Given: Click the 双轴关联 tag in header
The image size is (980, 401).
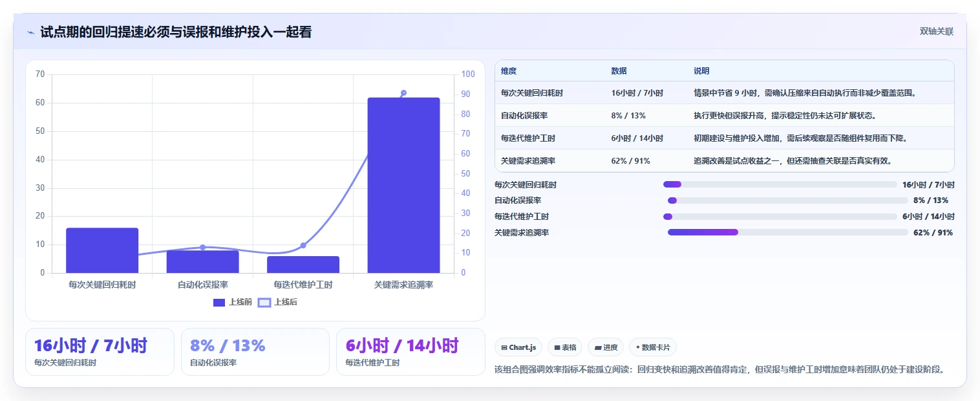Looking at the screenshot, I should point(937,32).
